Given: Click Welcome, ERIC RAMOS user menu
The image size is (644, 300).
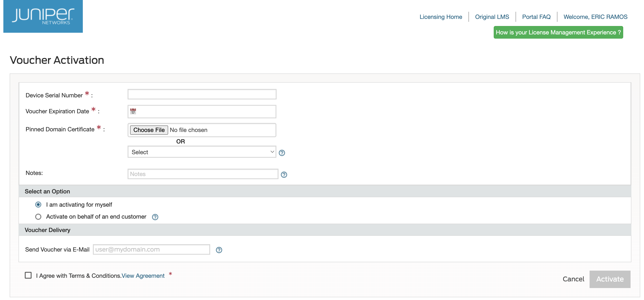Looking at the screenshot, I should [595, 17].
